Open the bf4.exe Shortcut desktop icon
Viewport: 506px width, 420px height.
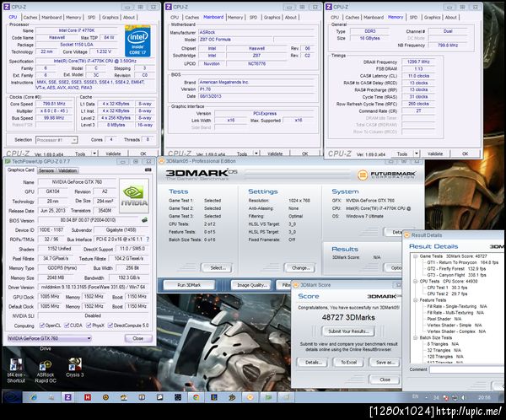(16, 370)
